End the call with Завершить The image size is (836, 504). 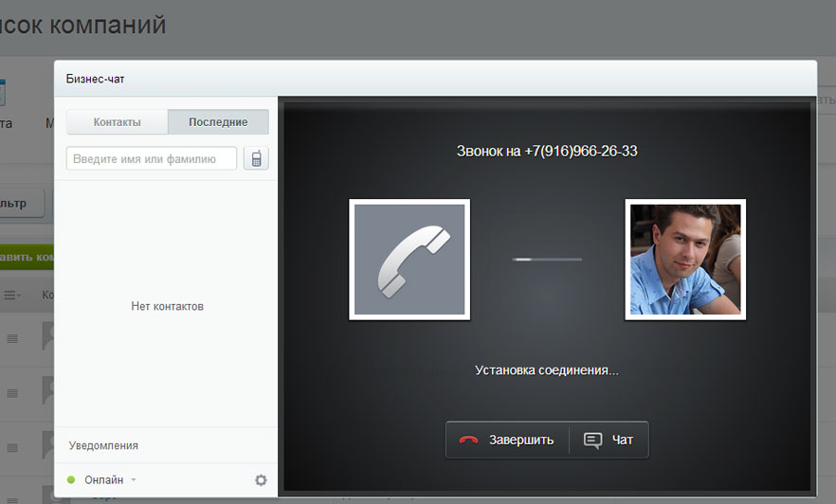pyautogui.click(x=508, y=440)
